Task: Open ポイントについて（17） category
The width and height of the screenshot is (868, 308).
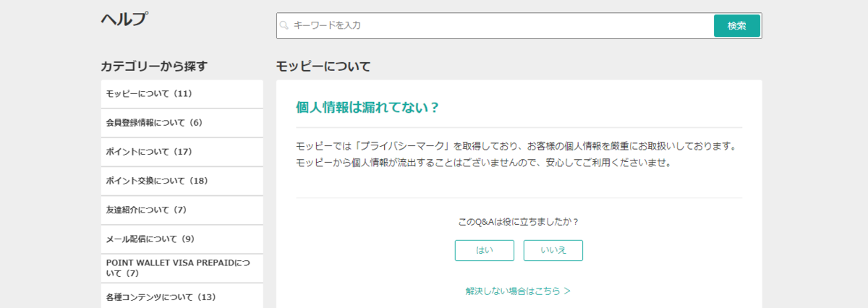Action: pyautogui.click(x=182, y=152)
